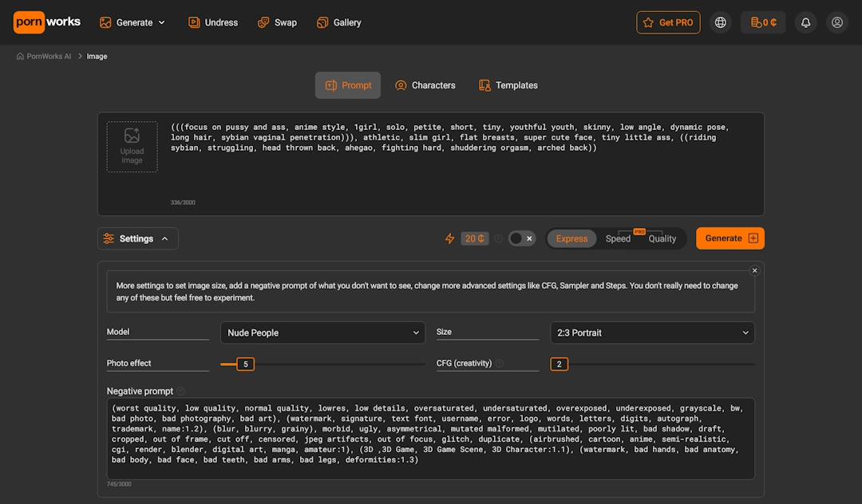Open notifications bell
Image resolution: width=862 pixels, height=504 pixels.
coord(805,22)
